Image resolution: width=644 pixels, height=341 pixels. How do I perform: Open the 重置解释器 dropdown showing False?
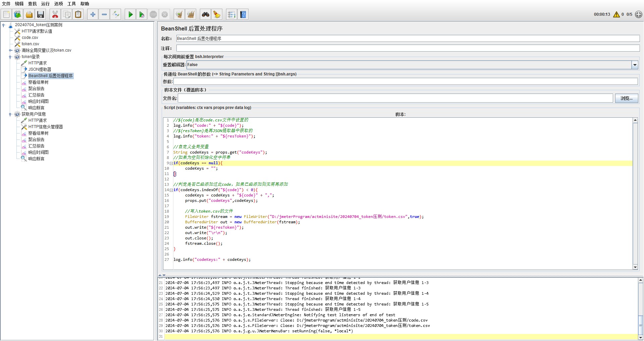635,65
